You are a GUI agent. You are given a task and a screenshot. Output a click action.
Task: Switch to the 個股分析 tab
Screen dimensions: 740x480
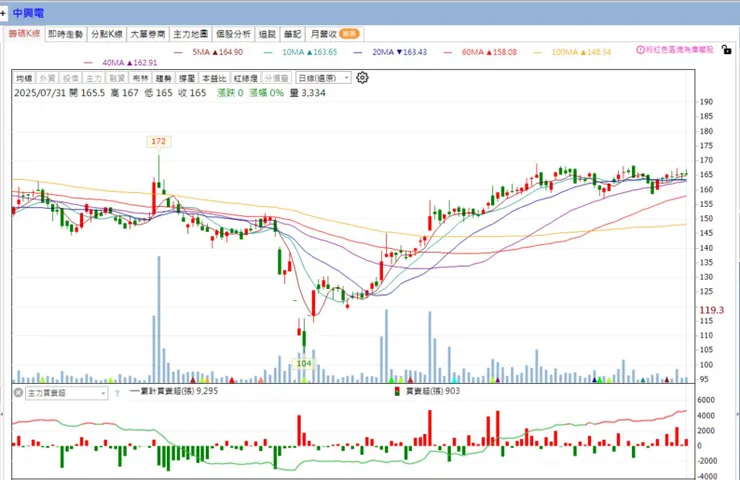click(234, 34)
